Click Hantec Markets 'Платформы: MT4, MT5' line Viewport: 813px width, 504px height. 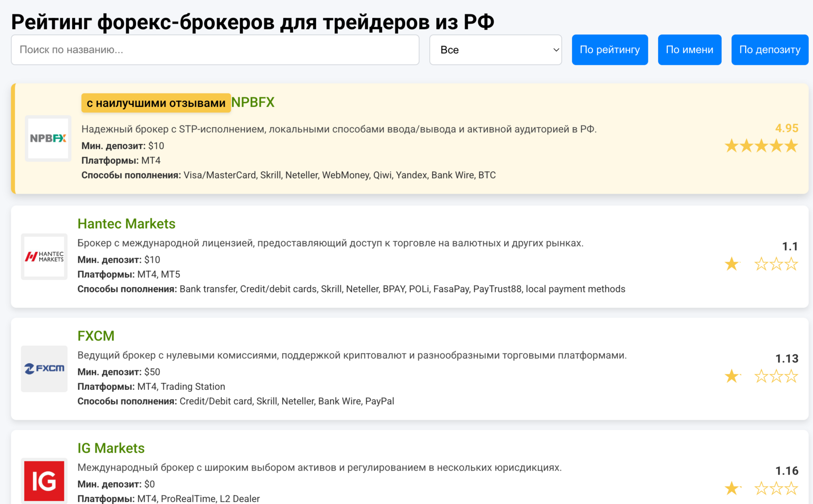click(129, 275)
